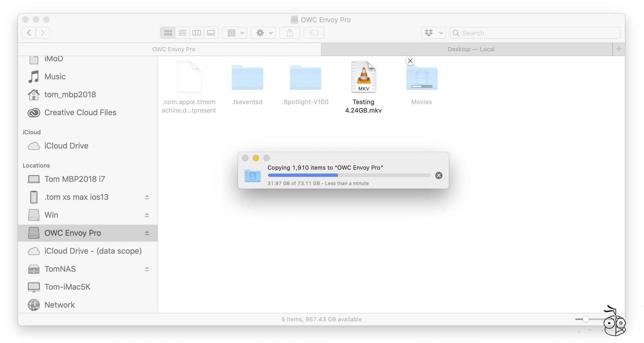Switch to the OWC Envoy Pro tab
The height and width of the screenshot is (343, 644).
tap(174, 49)
